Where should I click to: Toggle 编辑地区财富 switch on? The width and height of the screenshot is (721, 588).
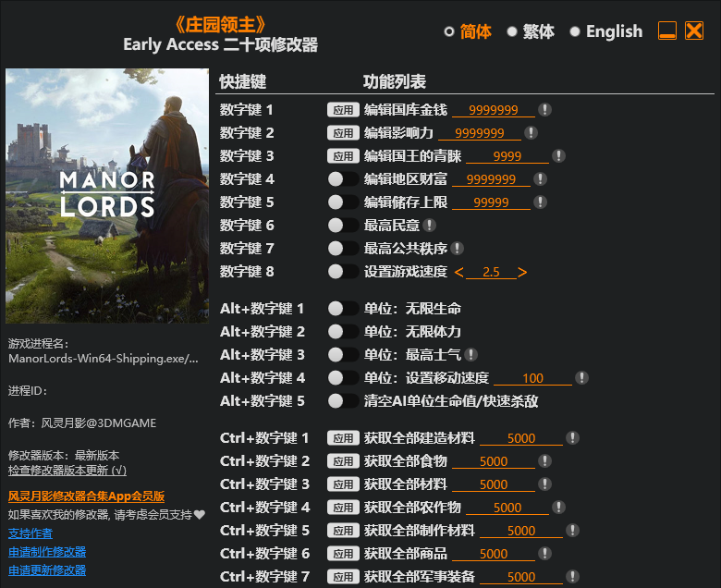(x=343, y=179)
